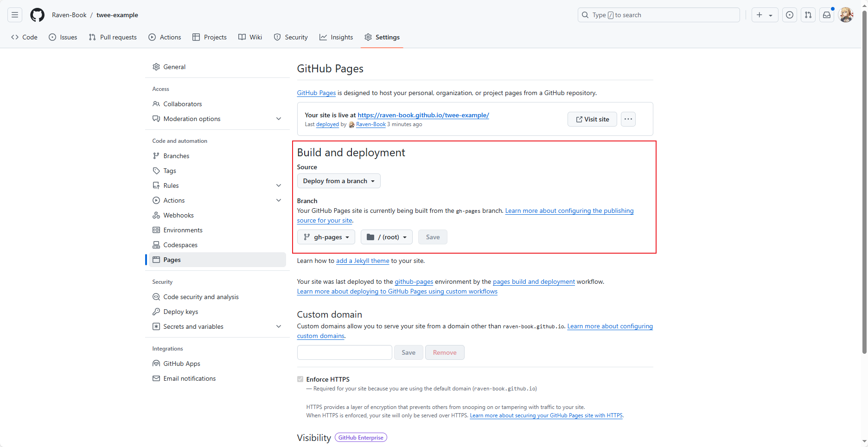Open the custom workflows learn more link
This screenshot has width=868, height=447.
click(x=397, y=291)
